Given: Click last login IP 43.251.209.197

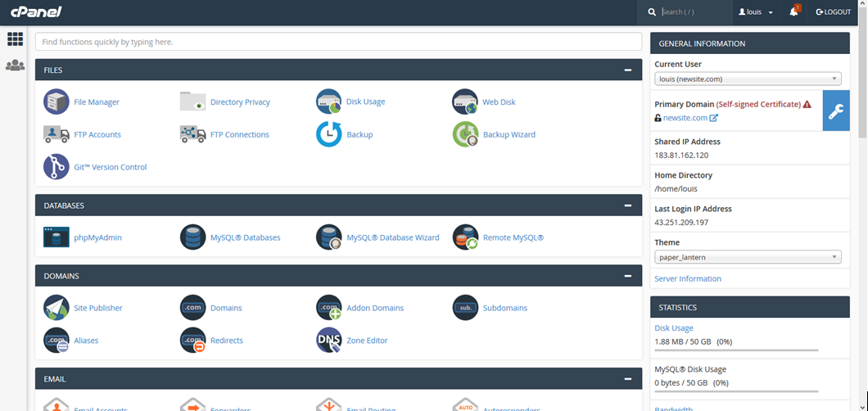Looking at the screenshot, I should click(x=681, y=223).
